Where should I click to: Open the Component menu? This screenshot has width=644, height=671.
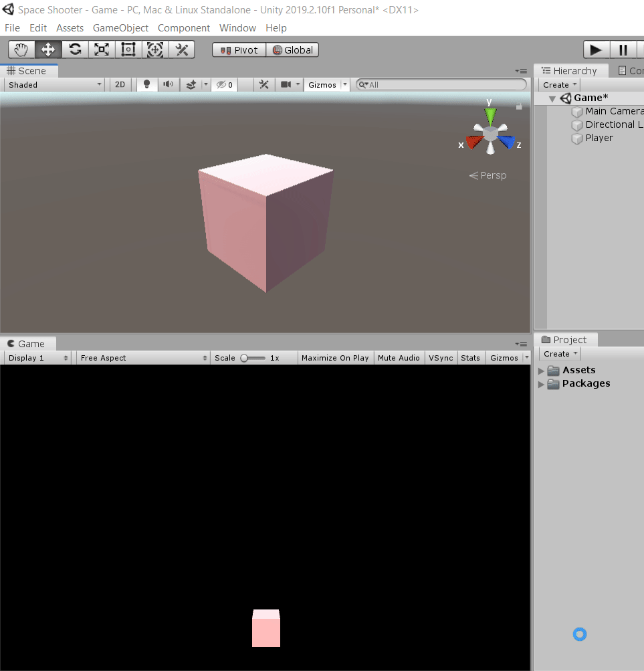click(x=184, y=28)
